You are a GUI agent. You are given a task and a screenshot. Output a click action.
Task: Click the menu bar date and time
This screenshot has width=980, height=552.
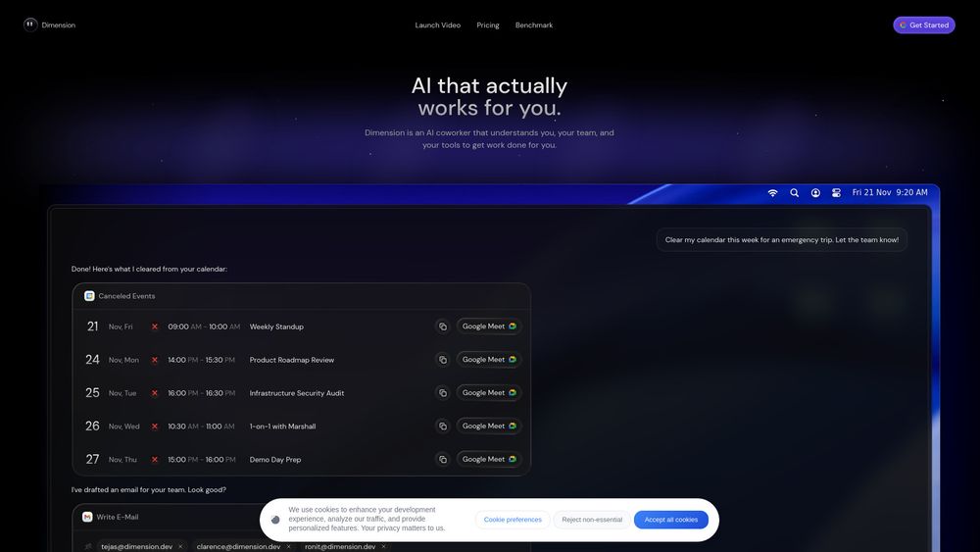pyautogui.click(x=890, y=192)
